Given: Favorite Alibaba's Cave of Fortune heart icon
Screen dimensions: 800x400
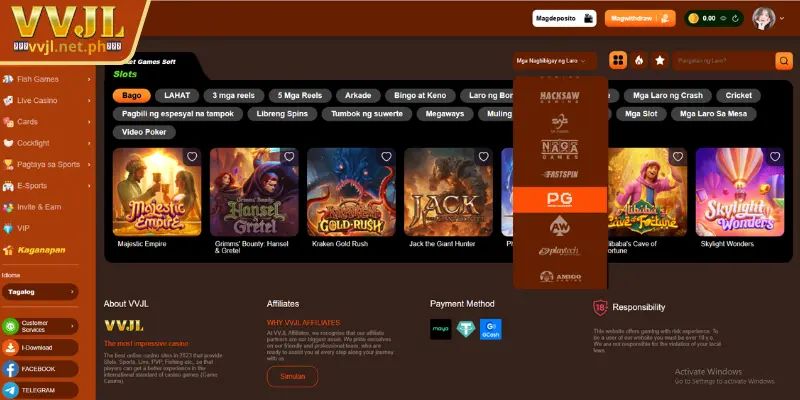Looking at the screenshot, I should point(678,157).
